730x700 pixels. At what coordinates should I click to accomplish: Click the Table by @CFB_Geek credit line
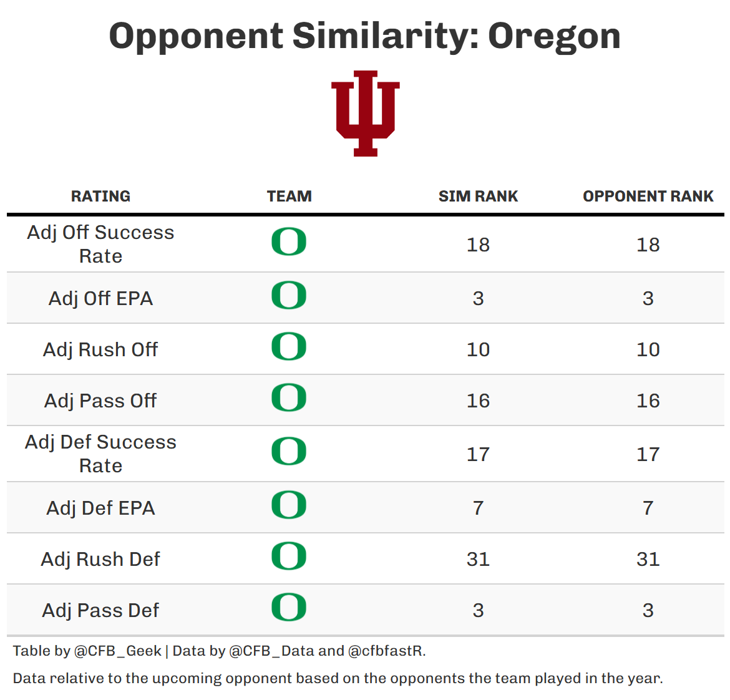click(x=219, y=651)
